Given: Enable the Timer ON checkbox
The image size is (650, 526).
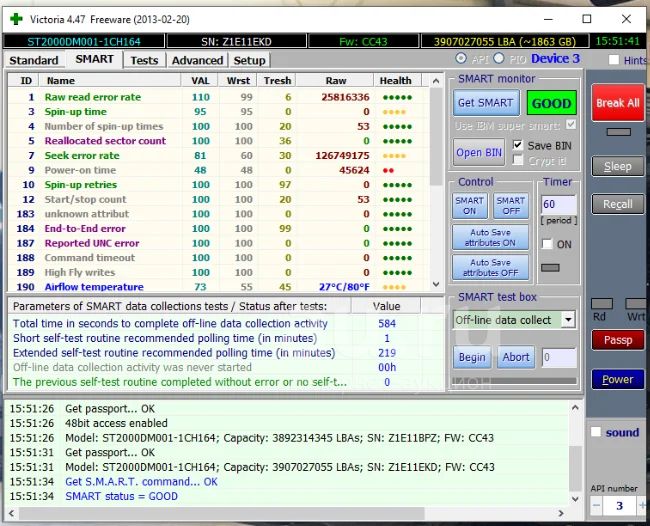Looking at the screenshot, I should 547,244.
